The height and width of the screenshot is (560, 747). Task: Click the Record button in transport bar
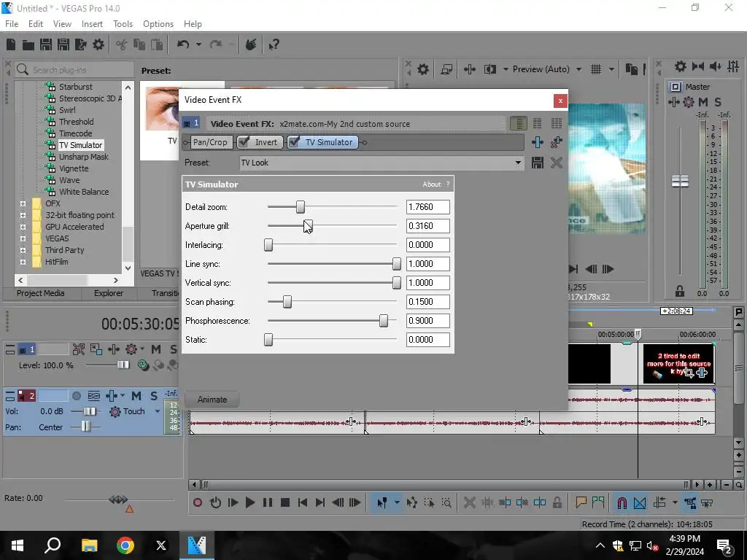click(x=198, y=502)
